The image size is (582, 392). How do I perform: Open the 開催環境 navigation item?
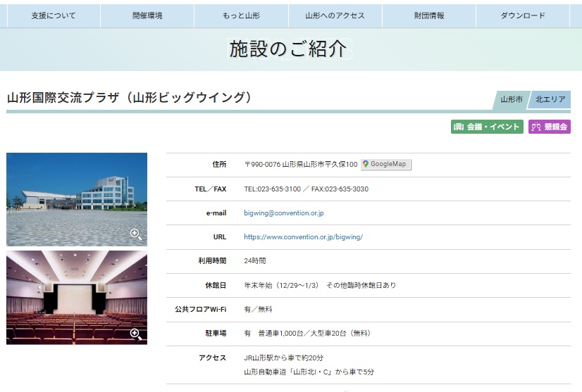(147, 15)
